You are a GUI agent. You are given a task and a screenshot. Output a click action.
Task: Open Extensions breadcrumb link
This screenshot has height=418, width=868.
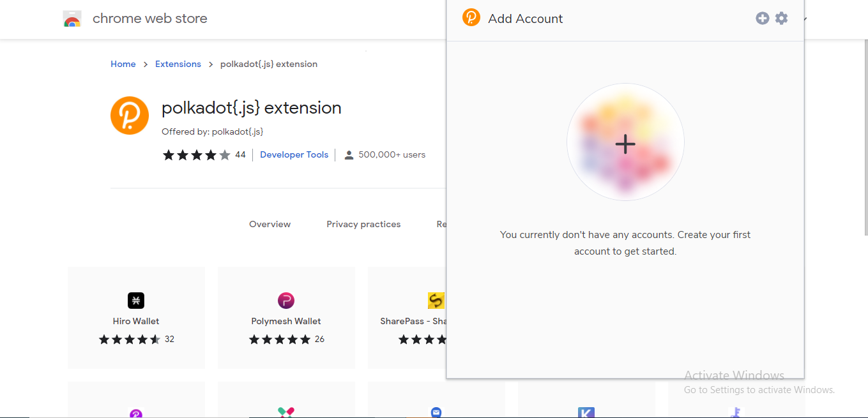point(178,64)
